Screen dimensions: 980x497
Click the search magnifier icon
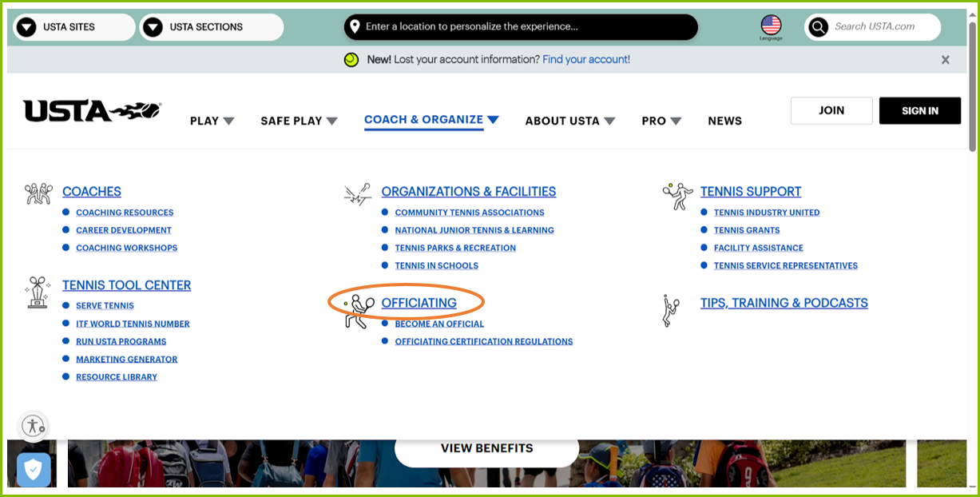pyautogui.click(x=818, y=27)
